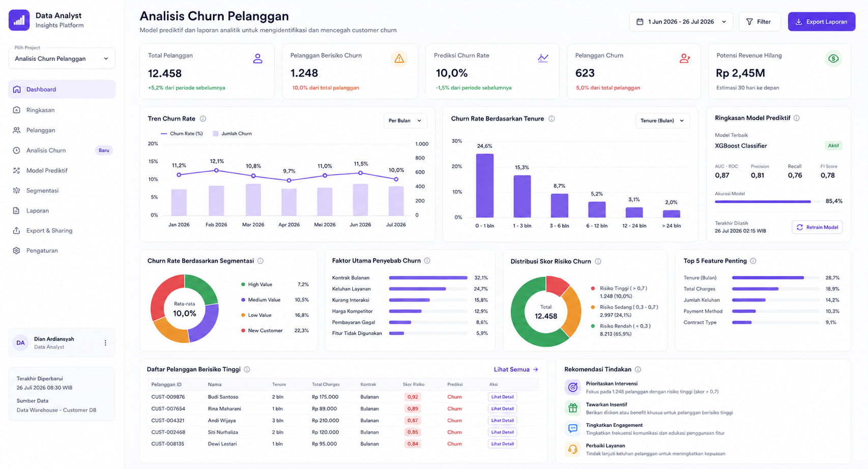Screen dimensions: 868x469
Task: Click info icon beside Rekomendasi Tindakan
Action: pos(638,369)
